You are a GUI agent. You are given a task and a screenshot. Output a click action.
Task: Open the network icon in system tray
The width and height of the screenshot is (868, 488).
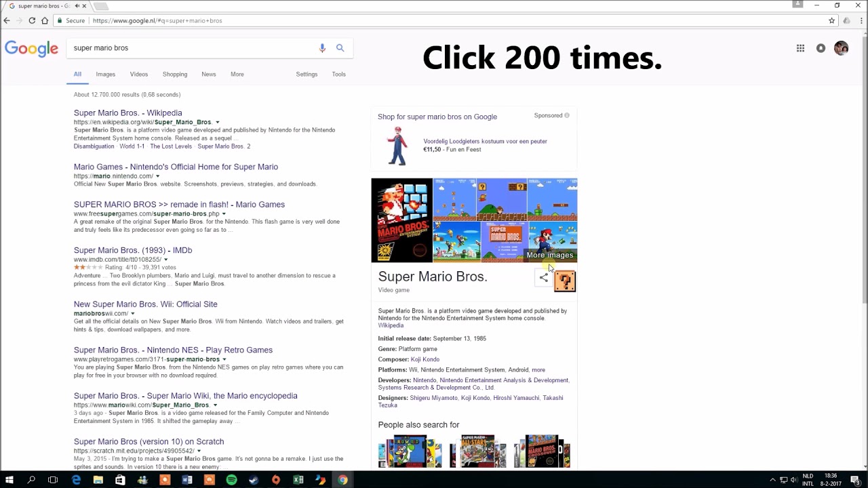783,480
